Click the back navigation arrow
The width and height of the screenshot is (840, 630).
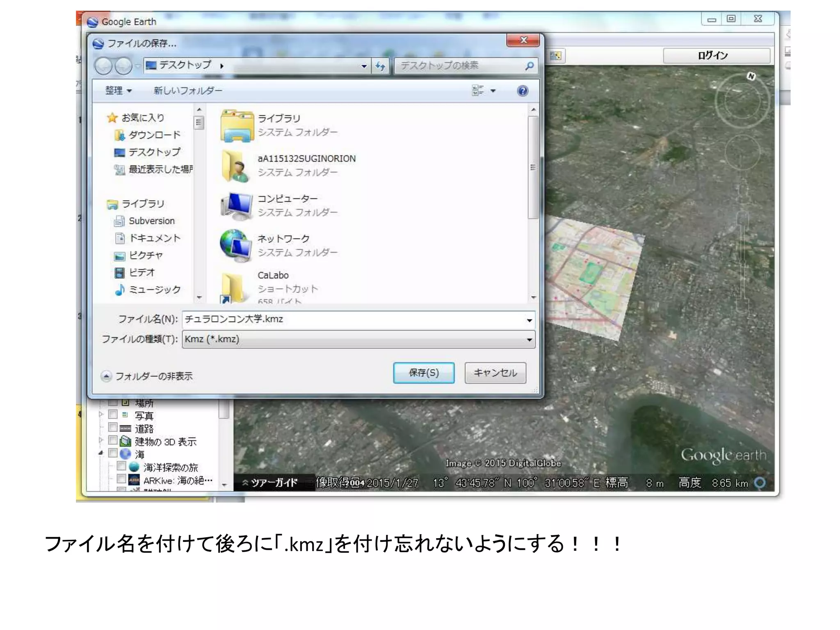103,66
